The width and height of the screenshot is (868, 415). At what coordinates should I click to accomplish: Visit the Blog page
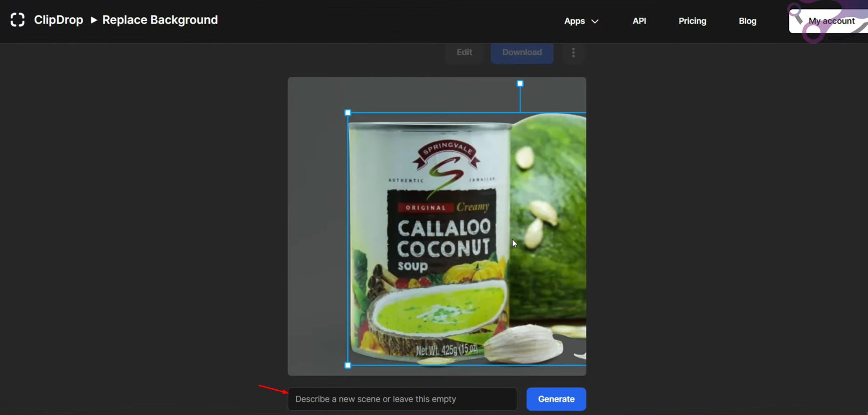(747, 21)
